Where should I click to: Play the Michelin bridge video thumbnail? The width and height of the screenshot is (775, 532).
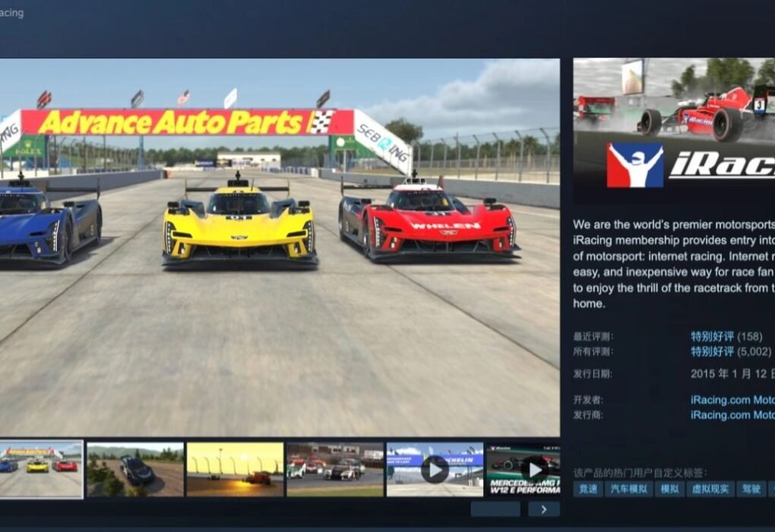click(x=435, y=470)
